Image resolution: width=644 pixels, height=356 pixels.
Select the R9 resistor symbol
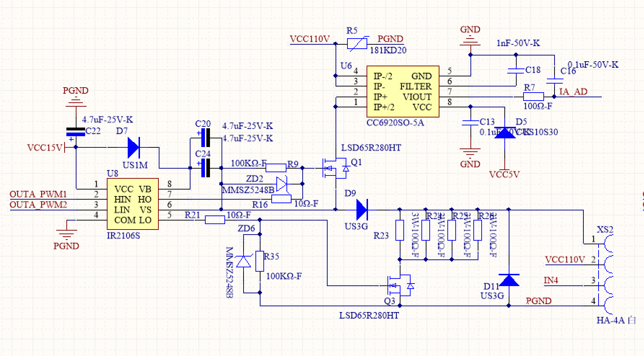pos(276,168)
